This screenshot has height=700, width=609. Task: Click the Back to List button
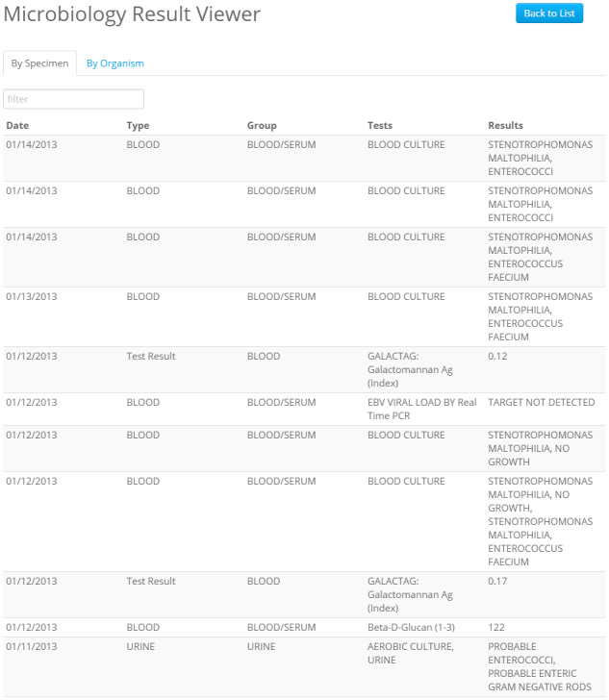click(x=549, y=13)
